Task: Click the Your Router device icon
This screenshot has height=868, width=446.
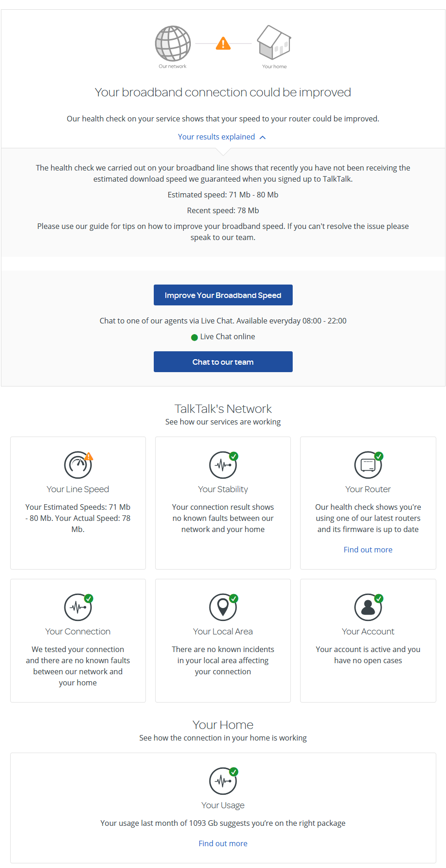Action: point(368,465)
